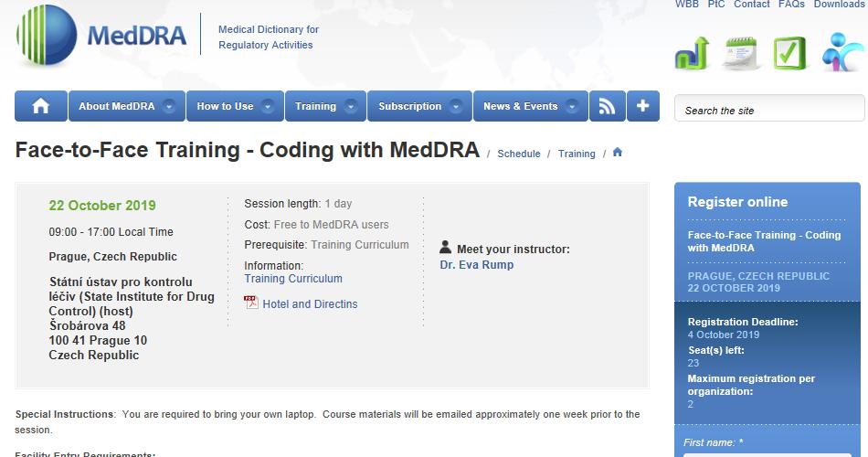Click the page title Face-to-Face Training heading
The height and width of the screenshot is (457, 868).
(x=248, y=150)
